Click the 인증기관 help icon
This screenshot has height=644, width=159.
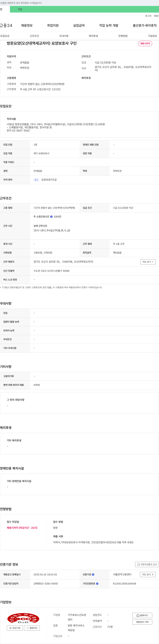(x=93, y=575)
